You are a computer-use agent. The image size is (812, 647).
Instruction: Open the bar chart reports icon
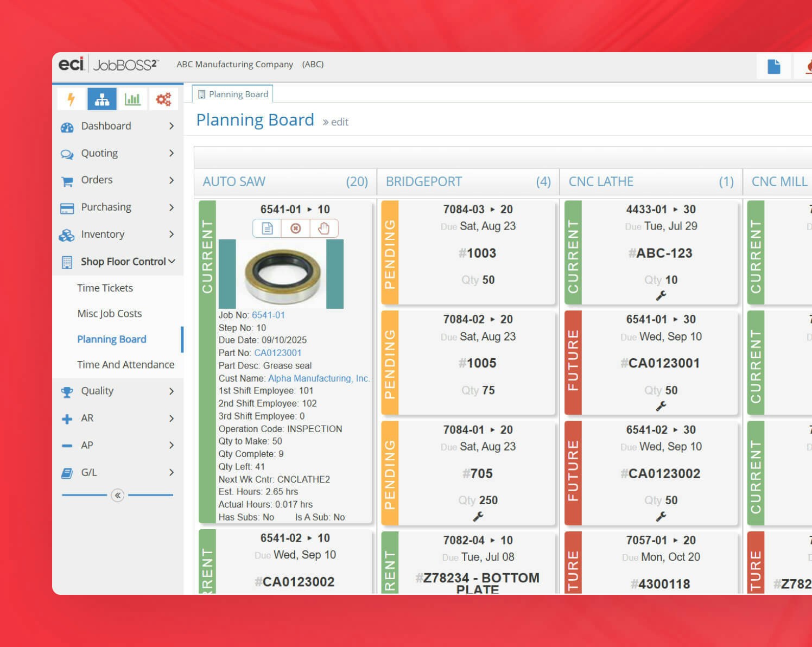[x=132, y=99]
